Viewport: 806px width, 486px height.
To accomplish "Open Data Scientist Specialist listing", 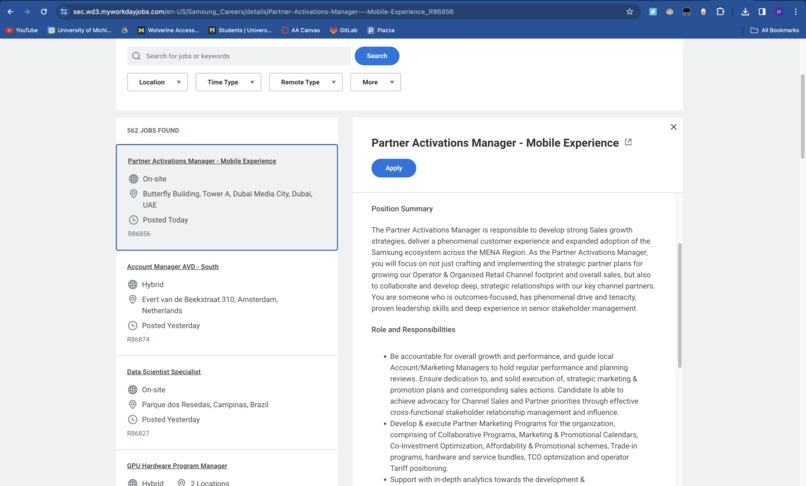I will click(164, 372).
